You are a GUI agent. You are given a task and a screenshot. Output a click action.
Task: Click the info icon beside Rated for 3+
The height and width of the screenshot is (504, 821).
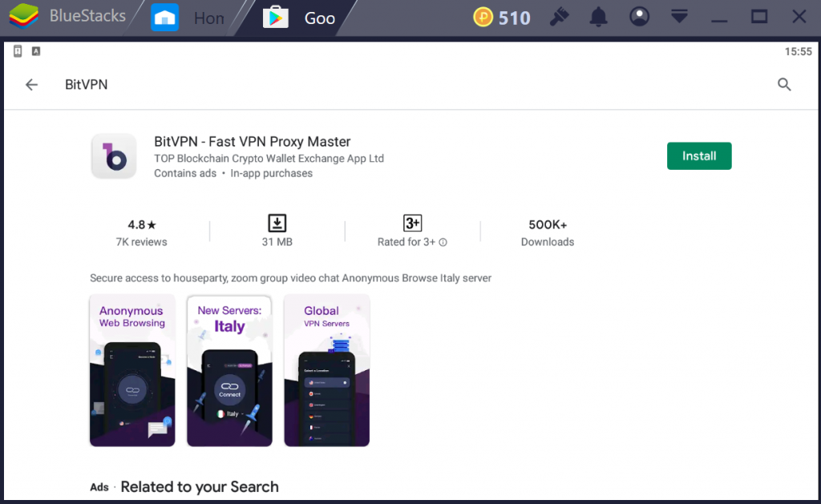[443, 242]
